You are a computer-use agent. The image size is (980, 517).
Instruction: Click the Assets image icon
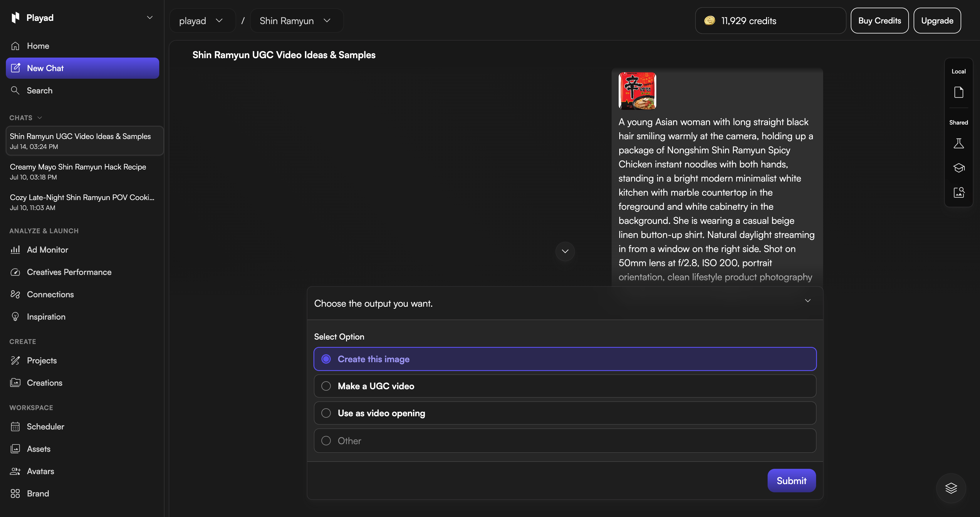point(15,449)
